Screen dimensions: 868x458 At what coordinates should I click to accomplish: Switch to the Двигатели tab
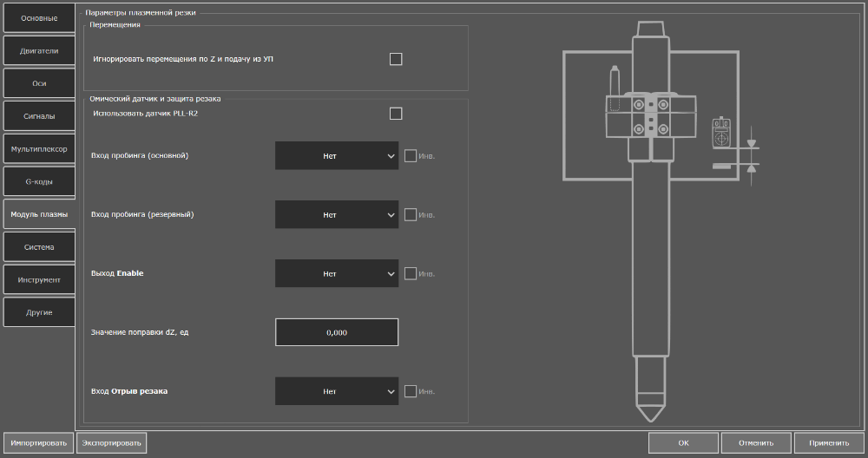coord(38,51)
